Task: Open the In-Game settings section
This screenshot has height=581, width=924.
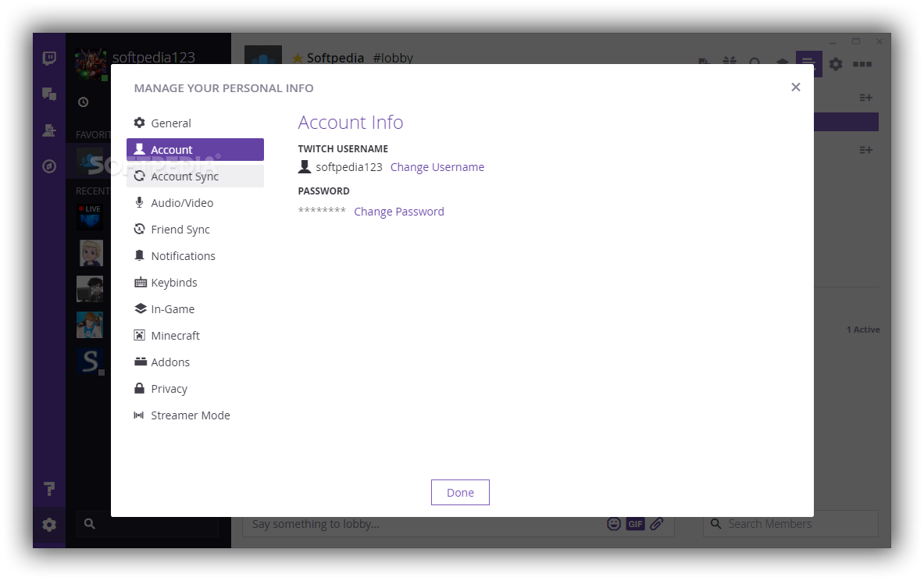Action: pos(195,308)
